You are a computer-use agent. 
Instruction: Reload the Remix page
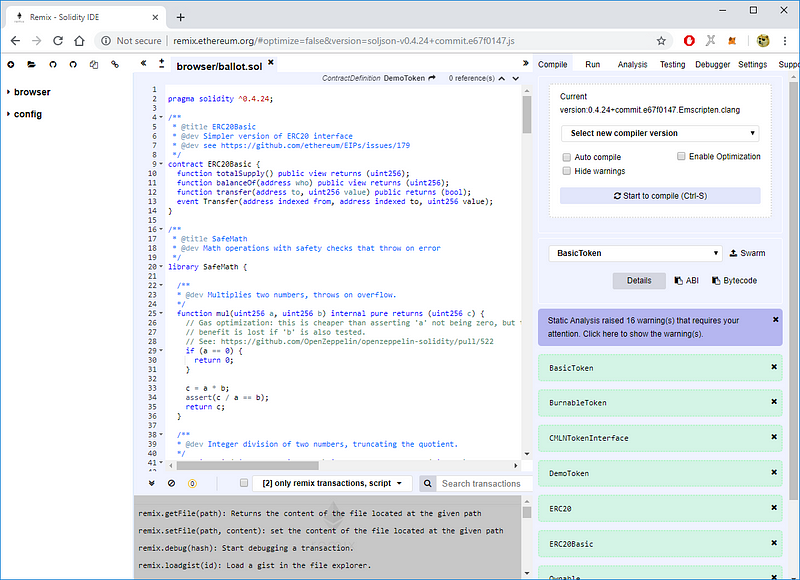click(58, 41)
